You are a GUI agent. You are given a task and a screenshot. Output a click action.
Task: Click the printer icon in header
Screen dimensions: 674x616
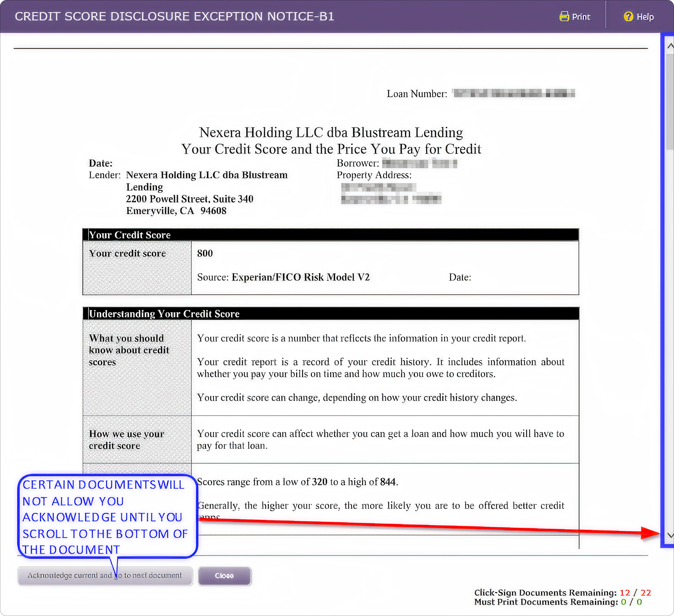pyautogui.click(x=564, y=16)
